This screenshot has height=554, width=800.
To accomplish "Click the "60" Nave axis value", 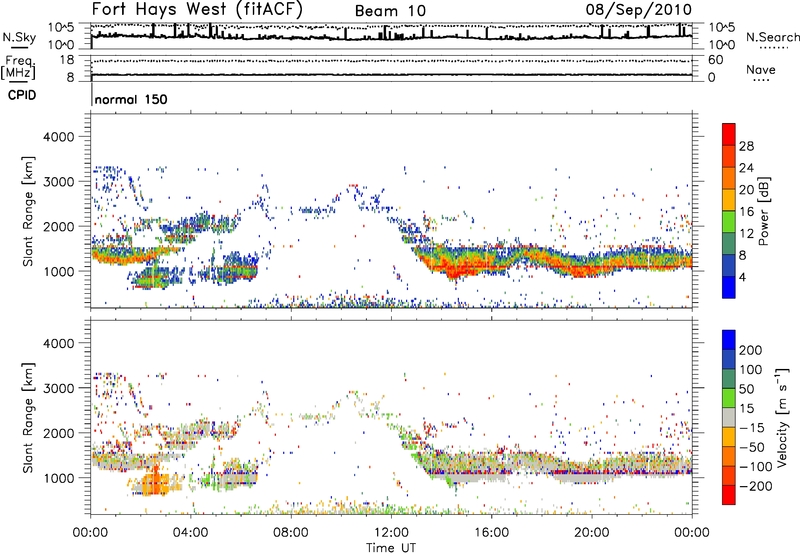I will pyautogui.click(x=716, y=60).
